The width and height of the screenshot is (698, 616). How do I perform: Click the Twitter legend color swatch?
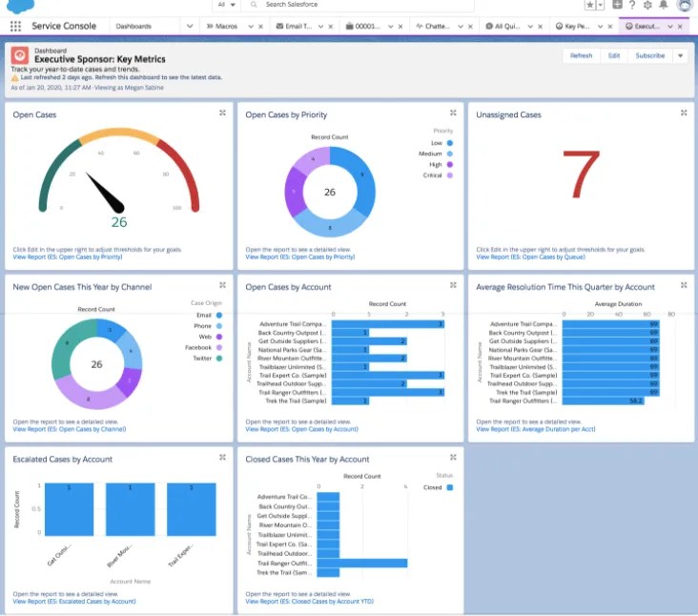[218, 358]
